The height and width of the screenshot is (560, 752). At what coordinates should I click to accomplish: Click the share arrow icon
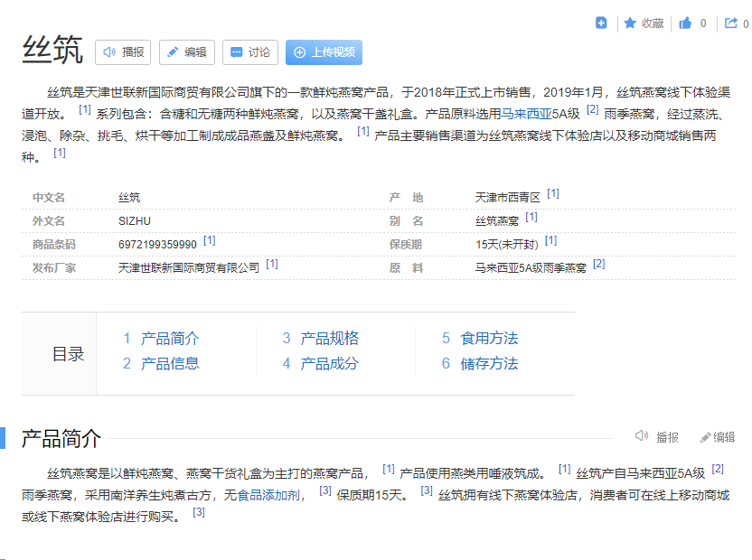pyautogui.click(x=731, y=23)
